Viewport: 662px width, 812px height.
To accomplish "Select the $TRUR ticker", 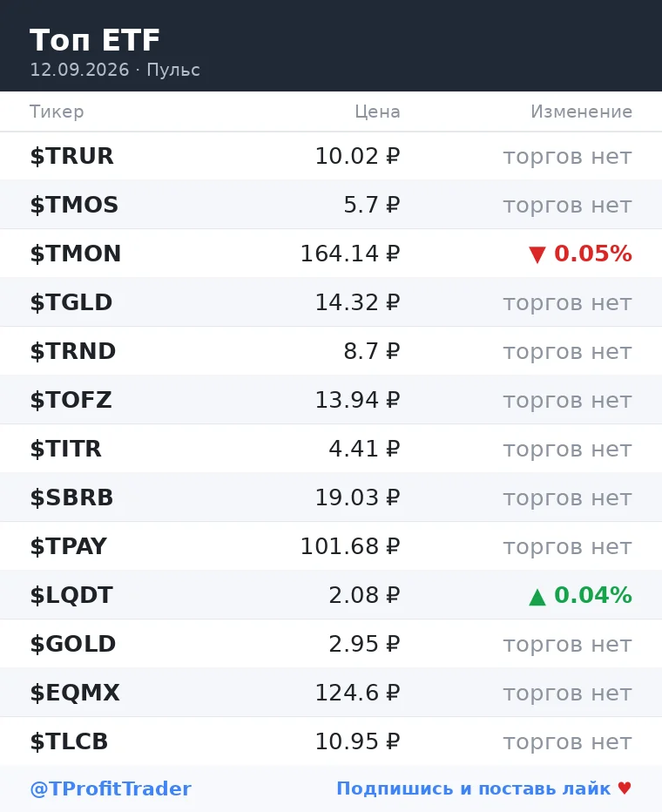I will (71, 156).
